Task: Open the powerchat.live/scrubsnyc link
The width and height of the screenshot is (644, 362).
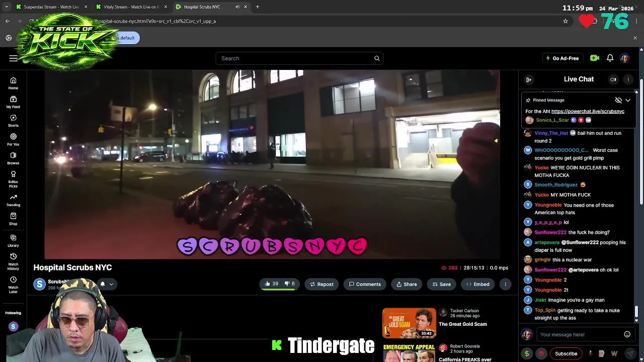Action: point(588,111)
